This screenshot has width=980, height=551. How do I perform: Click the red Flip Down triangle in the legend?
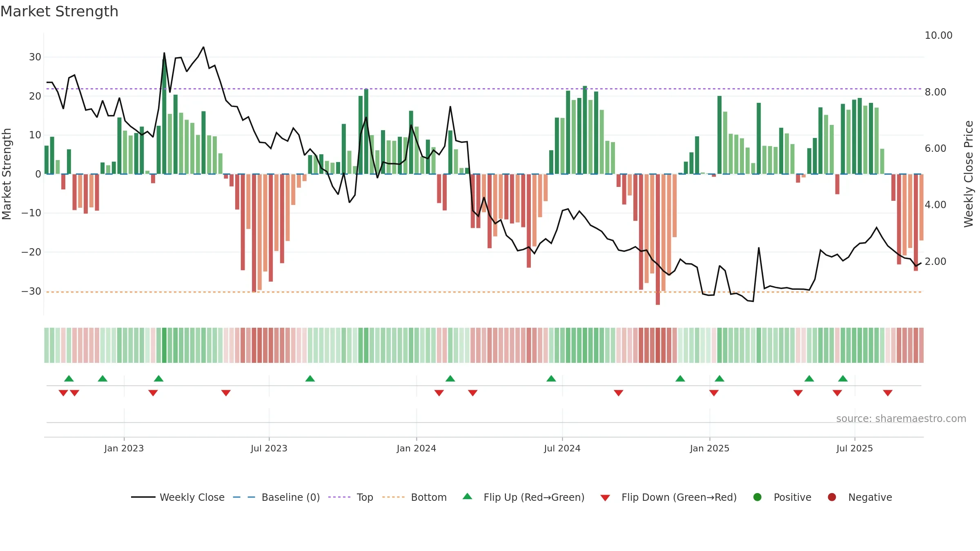pos(605,498)
